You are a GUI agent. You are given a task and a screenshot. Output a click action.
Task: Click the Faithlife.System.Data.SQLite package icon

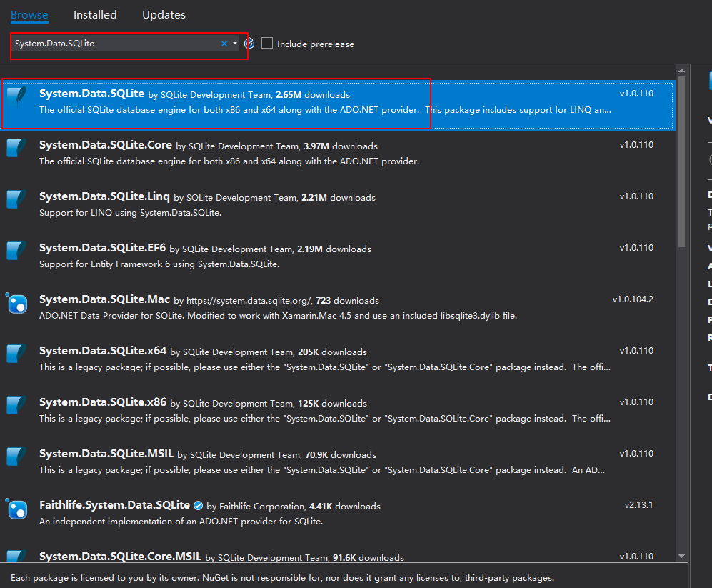click(17, 509)
